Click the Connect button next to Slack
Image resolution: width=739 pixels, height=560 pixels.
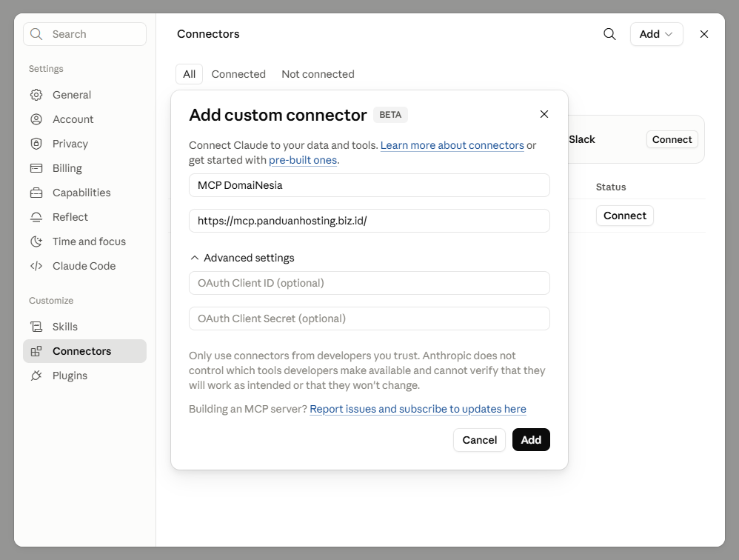[x=672, y=139]
